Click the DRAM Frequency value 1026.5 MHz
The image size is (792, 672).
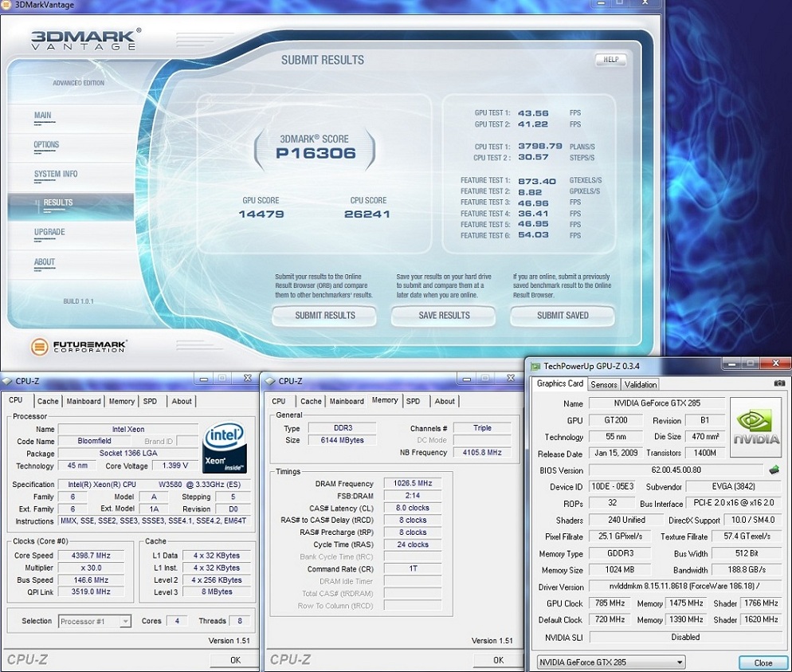[413, 483]
